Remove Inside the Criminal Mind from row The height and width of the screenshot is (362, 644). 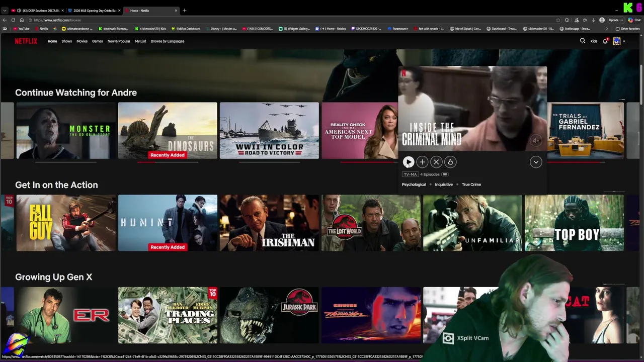click(436, 162)
